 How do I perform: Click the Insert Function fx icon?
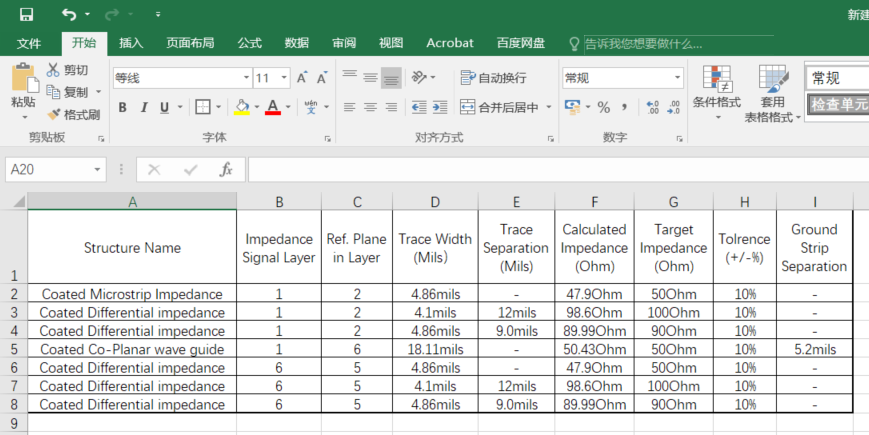pos(226,170)
